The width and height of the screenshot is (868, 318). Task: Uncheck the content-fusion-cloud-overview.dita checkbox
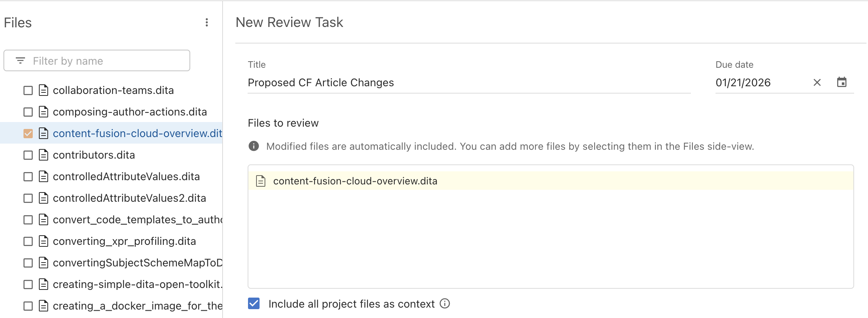28,134
